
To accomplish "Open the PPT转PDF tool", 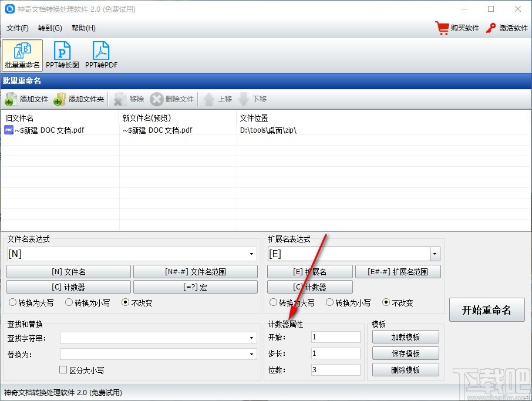I will coord(101,55).
